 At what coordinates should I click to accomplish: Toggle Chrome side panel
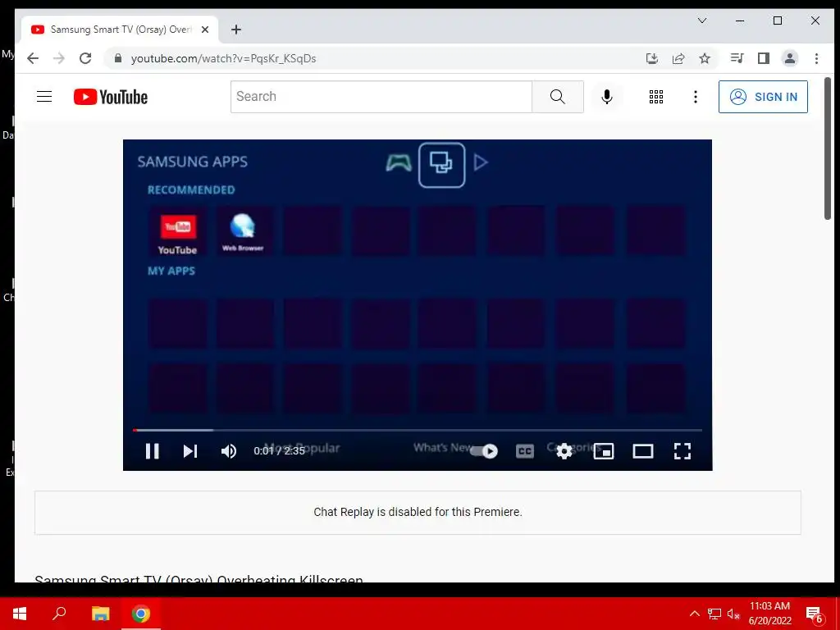point(764,58)
